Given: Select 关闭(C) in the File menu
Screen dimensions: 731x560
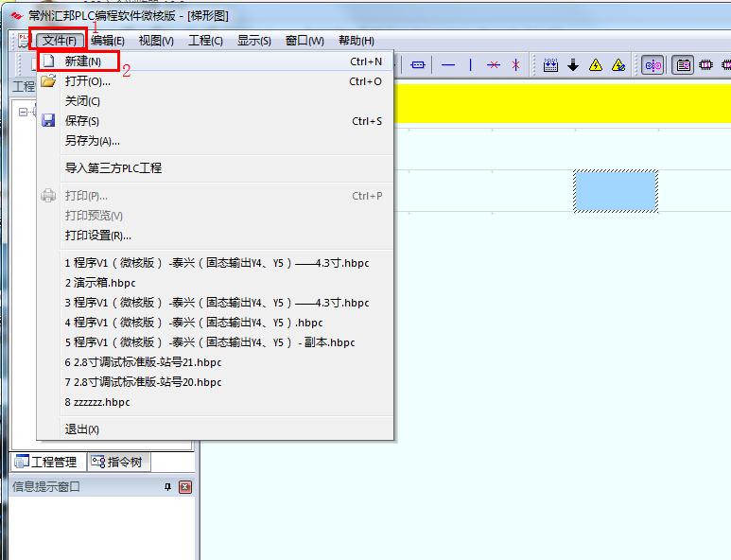Looking at the screenshot, I should point(216,101).
